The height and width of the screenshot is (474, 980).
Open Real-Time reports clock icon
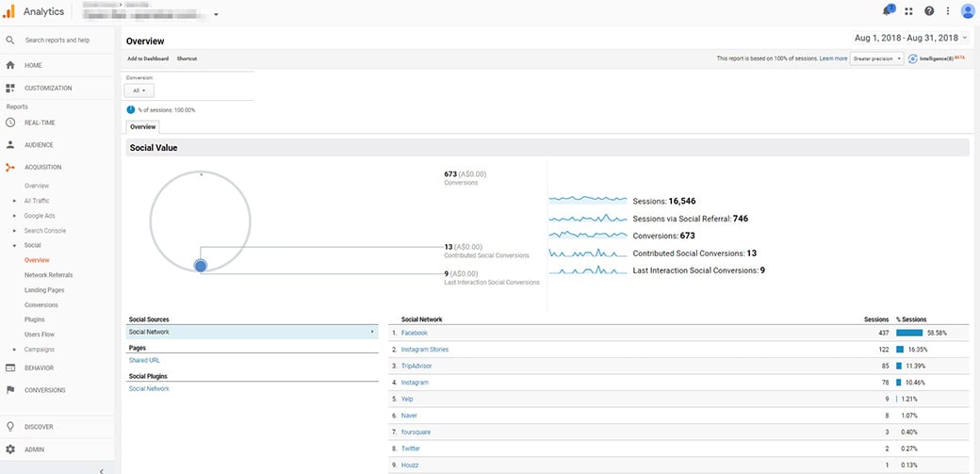pyautogui.click(x=10, y=123)
